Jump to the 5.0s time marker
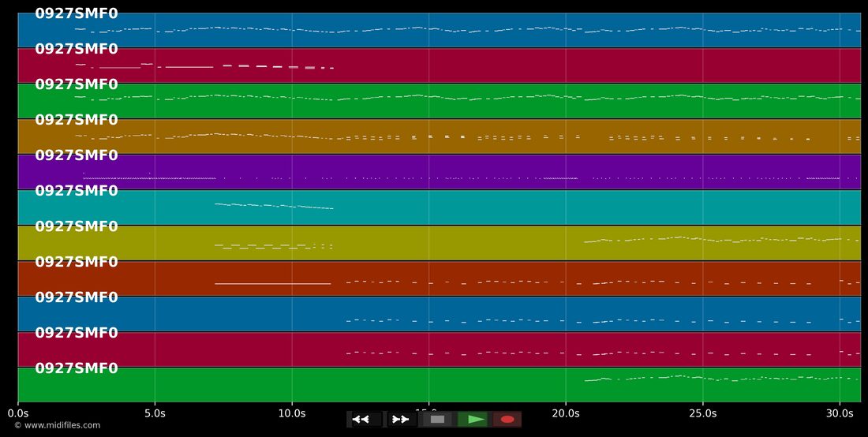This screenshot has width=868, height=437. click(155, 413)
